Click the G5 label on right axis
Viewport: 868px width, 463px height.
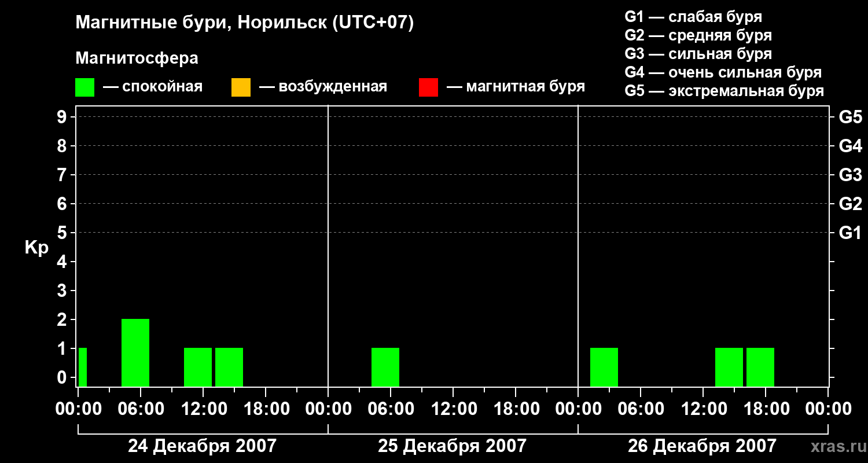tap(850, 117)
